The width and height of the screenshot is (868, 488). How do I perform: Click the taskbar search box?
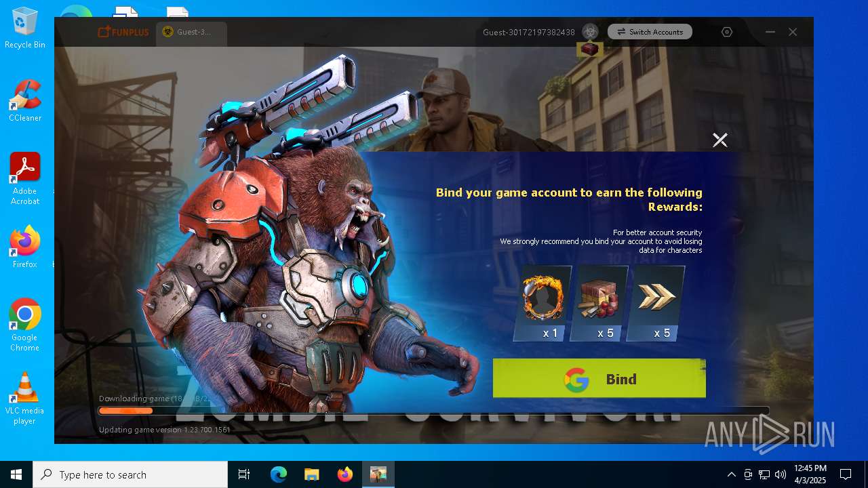pyautogui.click(x=130, y=474)
